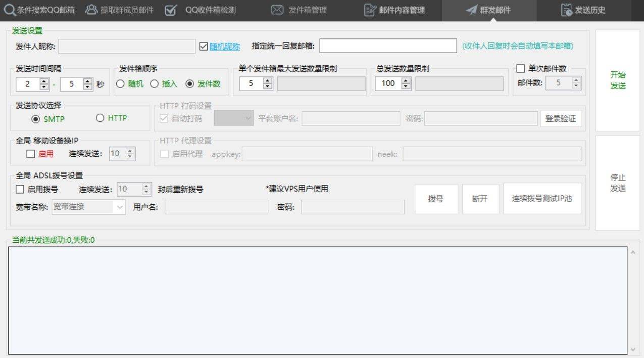Click the magnifier icon for 条件搜索QQ邮箱

point(10,10)
